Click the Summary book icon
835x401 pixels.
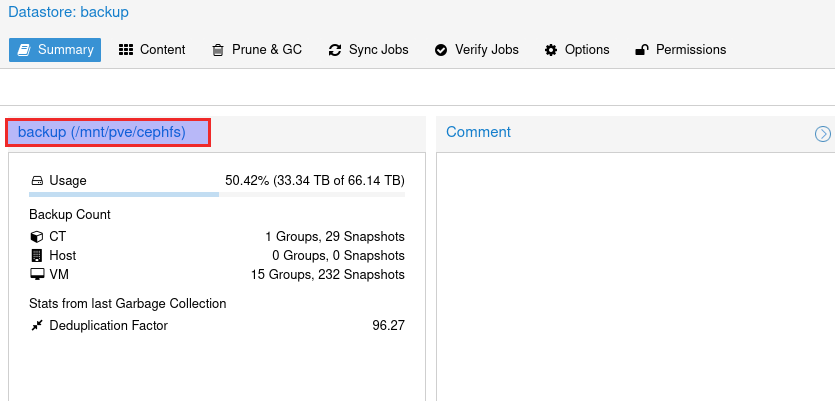tap(24, 50)
